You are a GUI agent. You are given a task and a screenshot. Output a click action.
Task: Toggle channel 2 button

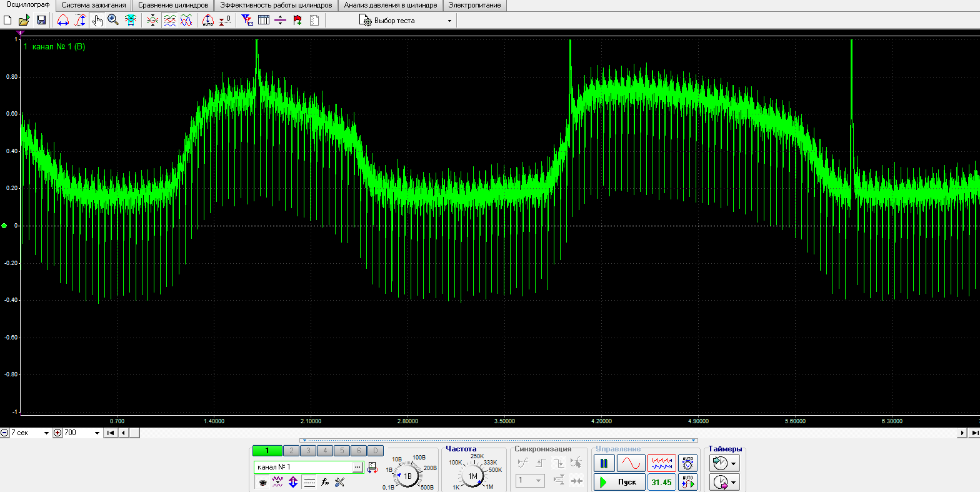(x=291, y=451)
